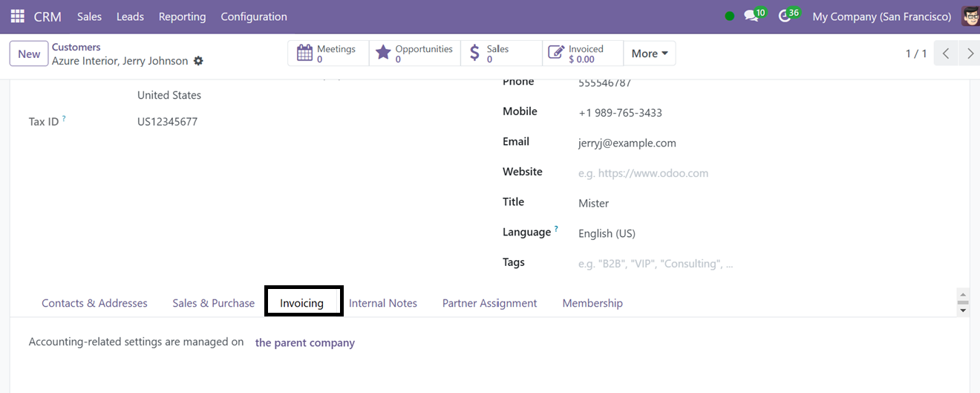
Task: Switch to the Membership tab
Action: pyautogui.click(x=592, y=303)
